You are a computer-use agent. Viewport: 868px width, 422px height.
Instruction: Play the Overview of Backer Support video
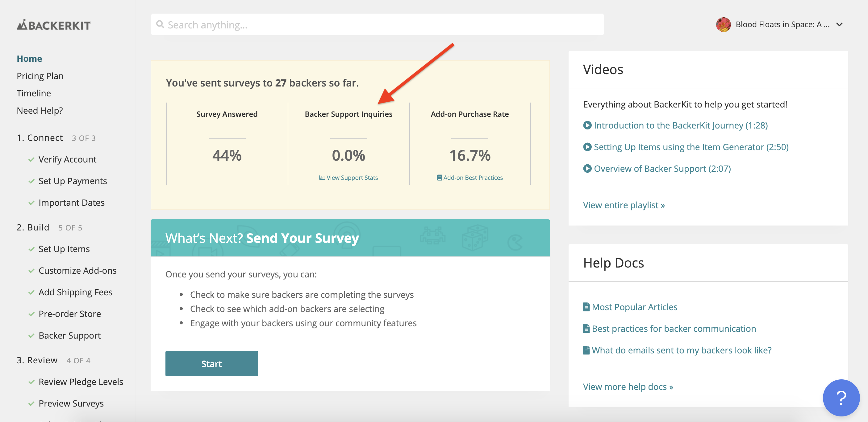point(662,169)
